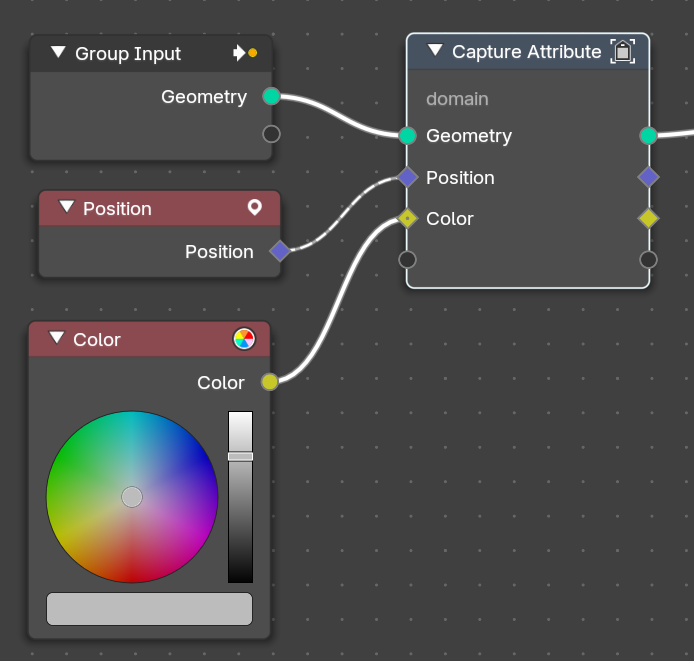694x661 pixels.
Task: Select the Group Input node title
Action: (128, 54)
